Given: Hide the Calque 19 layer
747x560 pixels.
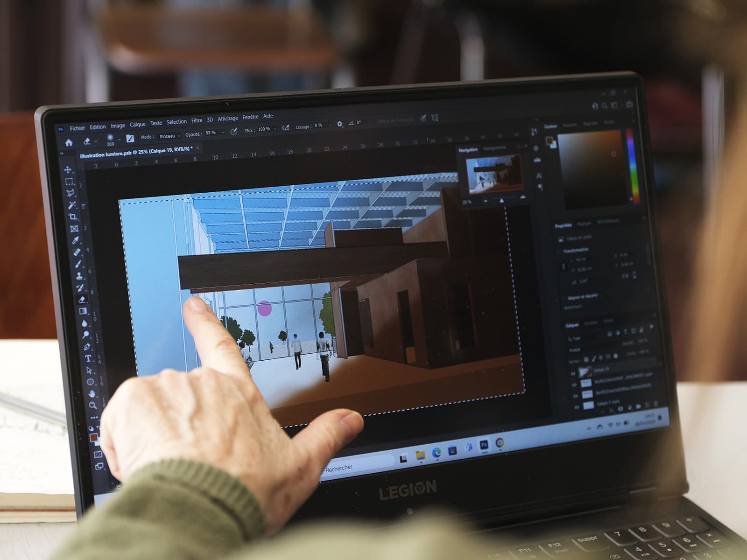Looking at the screenshot, I should 573,373.
